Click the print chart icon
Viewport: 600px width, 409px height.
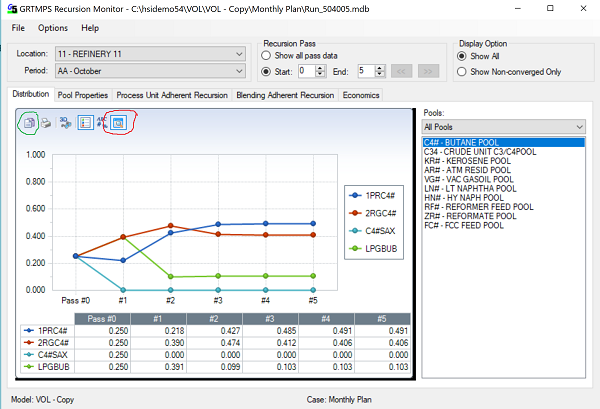(46, 123)
